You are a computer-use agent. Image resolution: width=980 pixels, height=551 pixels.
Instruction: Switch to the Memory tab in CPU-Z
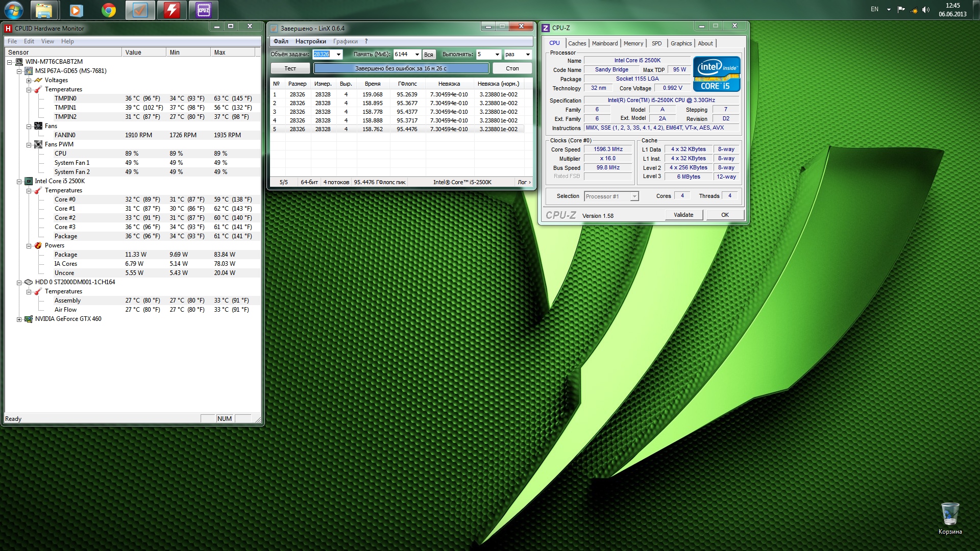[633, 43]
